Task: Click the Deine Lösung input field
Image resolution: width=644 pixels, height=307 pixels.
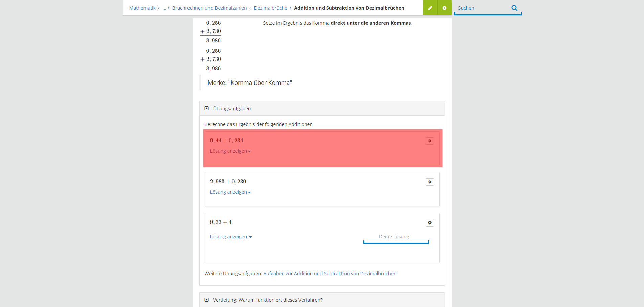Action: pyautogui.click(x=396, y=237)
